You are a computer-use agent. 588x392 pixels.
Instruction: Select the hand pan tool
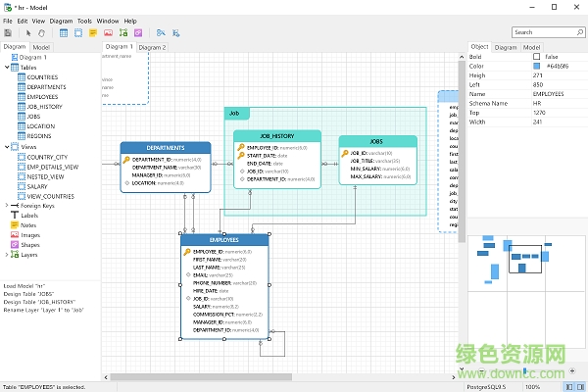coord(41,32)
